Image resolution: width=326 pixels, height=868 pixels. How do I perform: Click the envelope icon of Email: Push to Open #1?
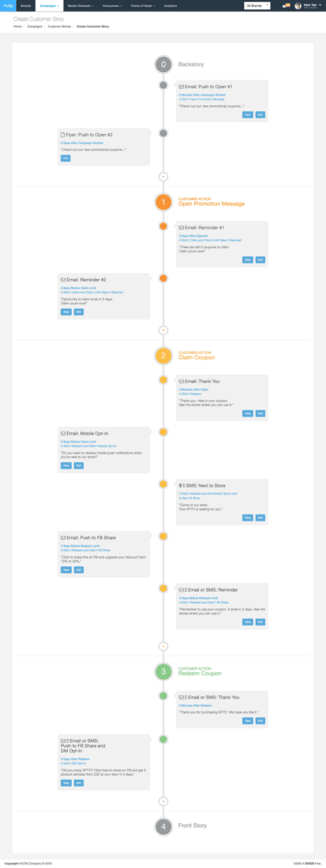[x=182, y=86]
